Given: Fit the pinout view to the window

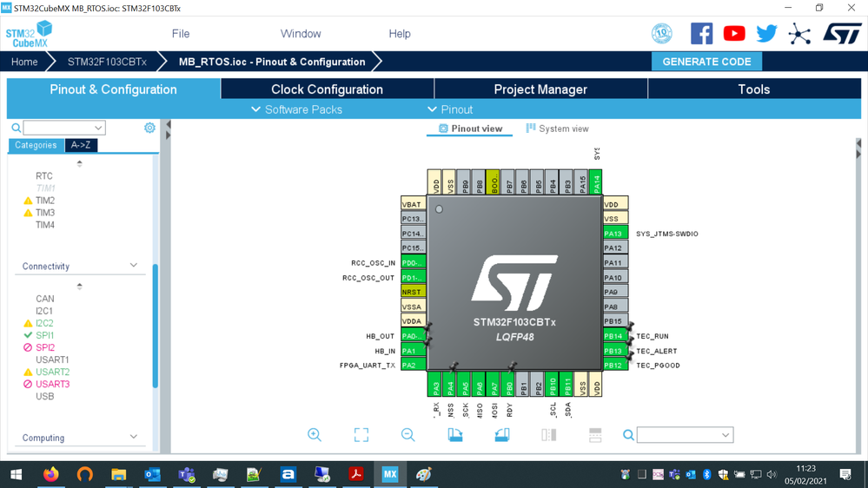Looking at the screenshot, I should [x=361, y=435].
